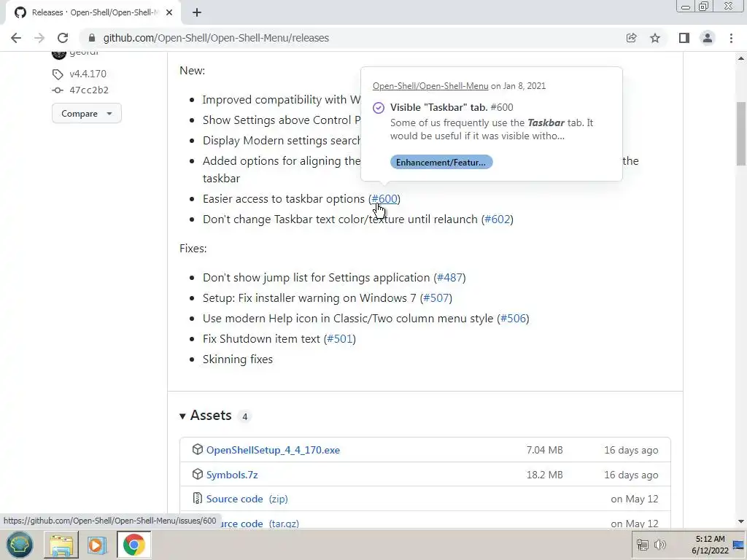Click the 7.04 MB file size
The width and height of the screenshot is (747, 560).
click(x=544, y=450)
